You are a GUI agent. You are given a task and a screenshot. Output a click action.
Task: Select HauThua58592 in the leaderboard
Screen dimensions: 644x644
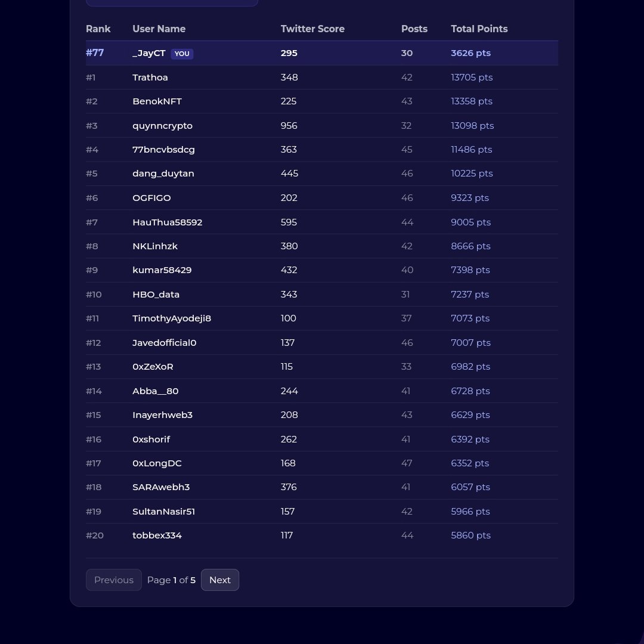pyautogui.click(x=167, y=222)
